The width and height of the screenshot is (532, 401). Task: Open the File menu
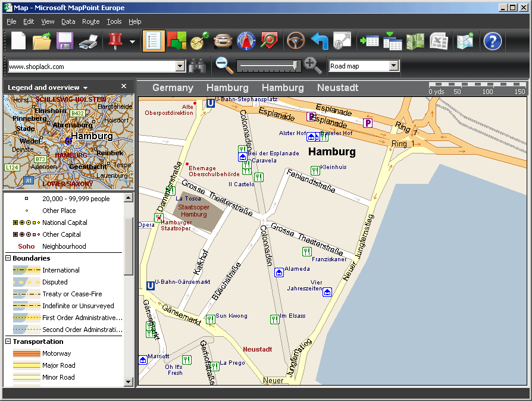pyautogui.click(x=11, y=21)
